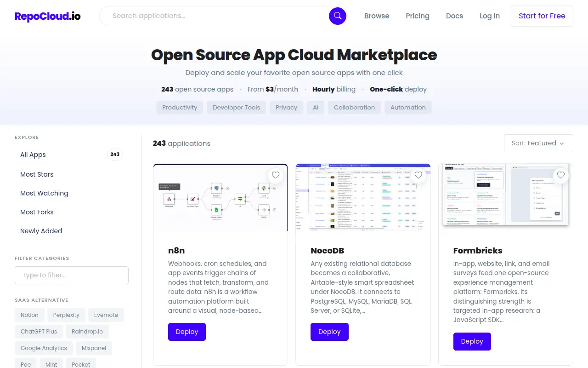Click the Type to filter categories field
Screen dimensions: 588x368
(72, 275)
